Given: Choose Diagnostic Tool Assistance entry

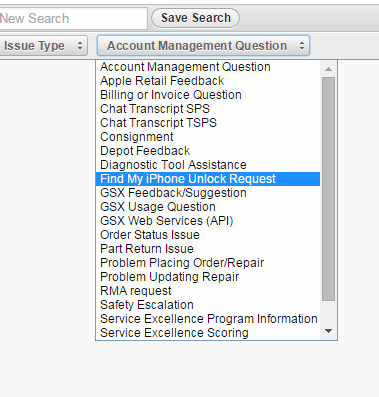Looking at the screenshot, I should click(208, 165).
